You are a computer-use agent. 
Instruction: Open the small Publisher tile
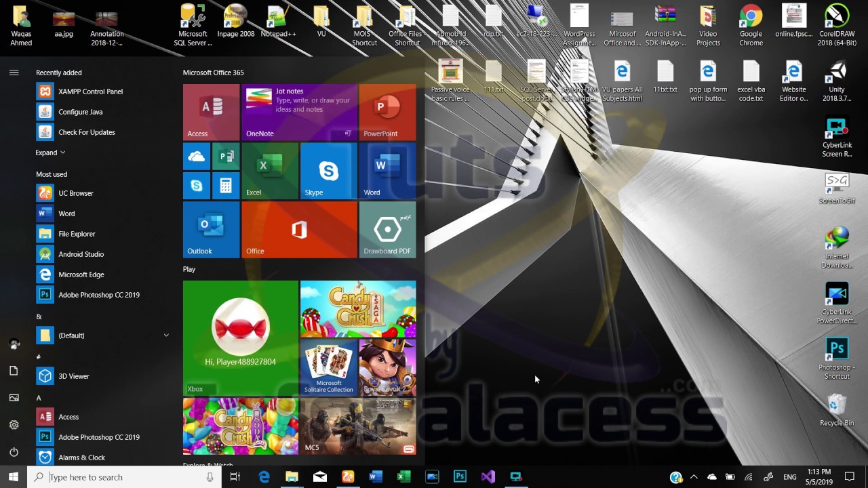[226, 157]
